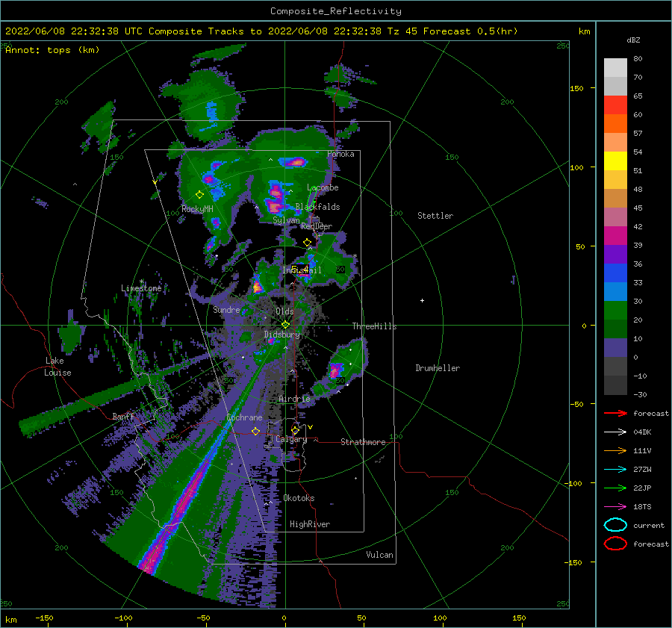Click the yellow diamond radar site at map center
The image size is (672, 628).
click(x=285, y=325)
